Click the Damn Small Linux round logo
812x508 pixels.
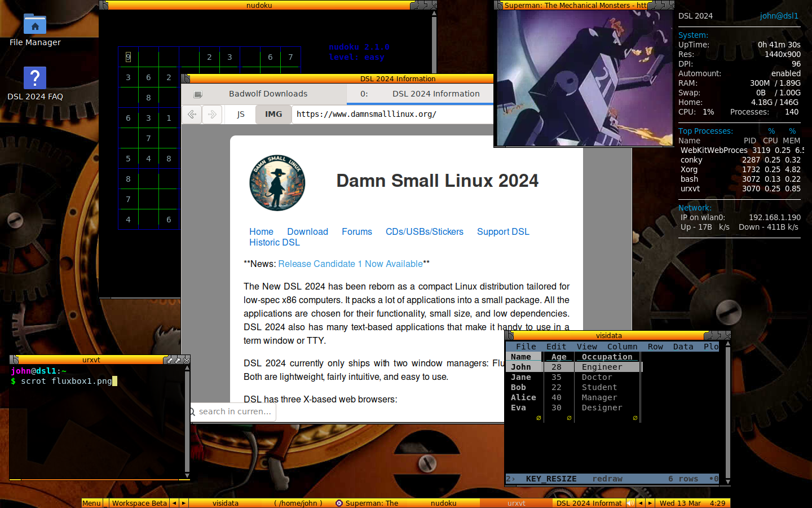click(x=277, y=183)
